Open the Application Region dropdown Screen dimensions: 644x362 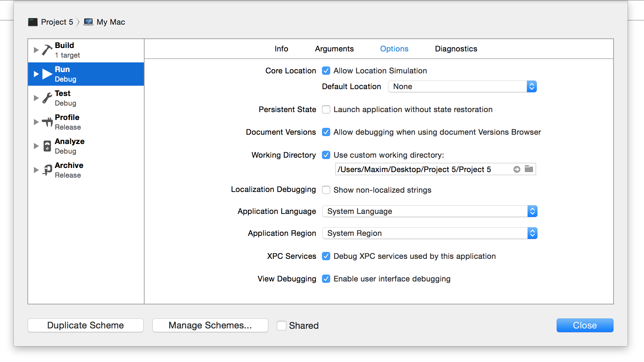pos(430,233)
